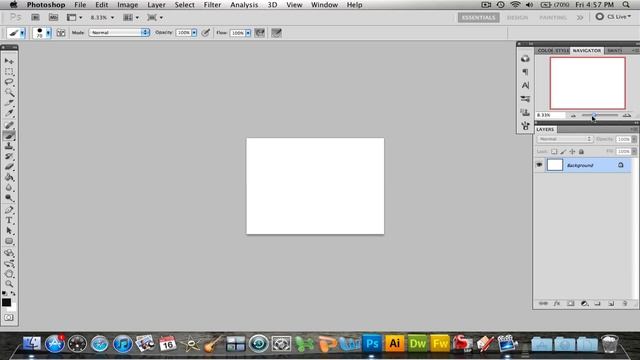The image size is (640, 360).
Task: Select the Crop tool
Action: 9,103
